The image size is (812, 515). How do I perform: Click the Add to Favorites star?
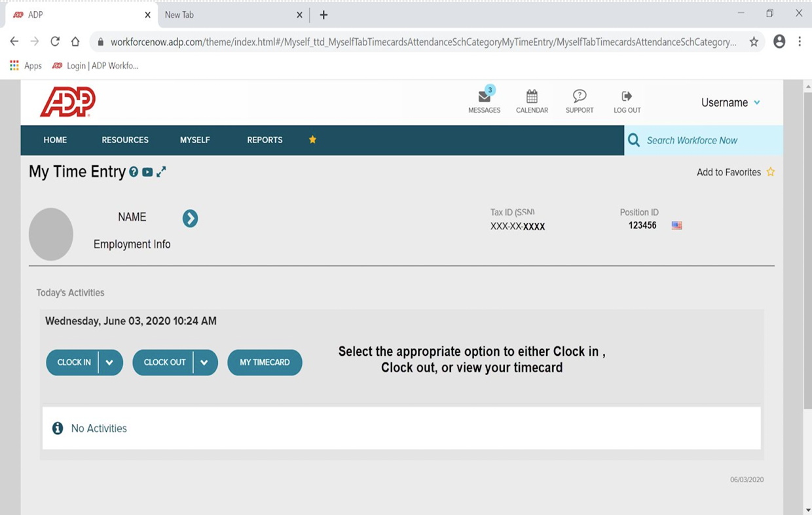point(771,172)
